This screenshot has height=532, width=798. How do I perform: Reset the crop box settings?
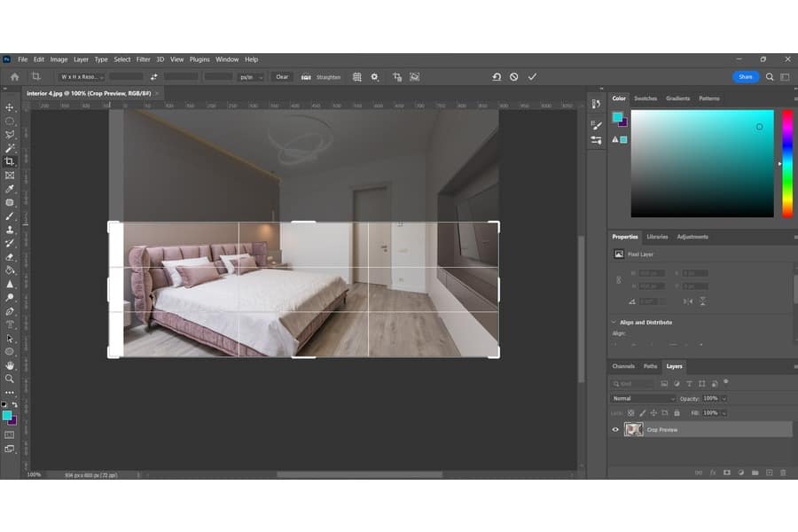(x=497, y=77)
